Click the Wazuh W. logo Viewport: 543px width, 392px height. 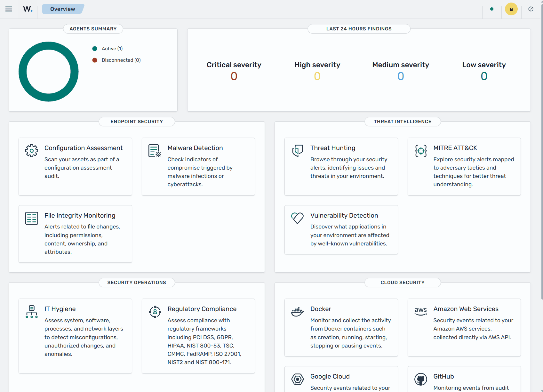click(x=28, y=9)
